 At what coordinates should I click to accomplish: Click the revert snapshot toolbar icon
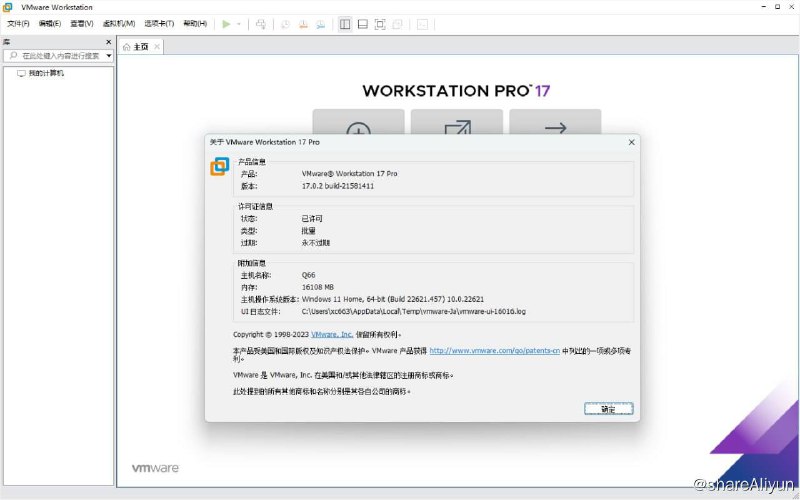[x=303, y=23]
